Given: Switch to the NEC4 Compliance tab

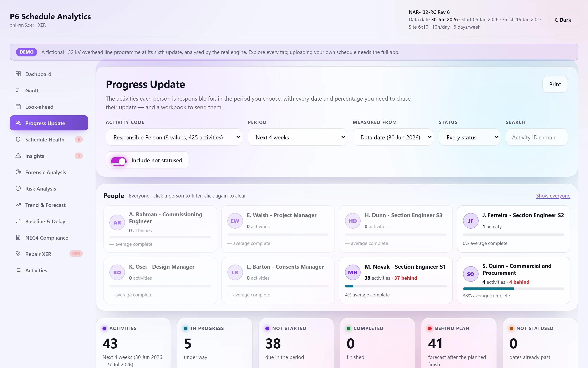Looking at the screenshot, I should 49,238.
